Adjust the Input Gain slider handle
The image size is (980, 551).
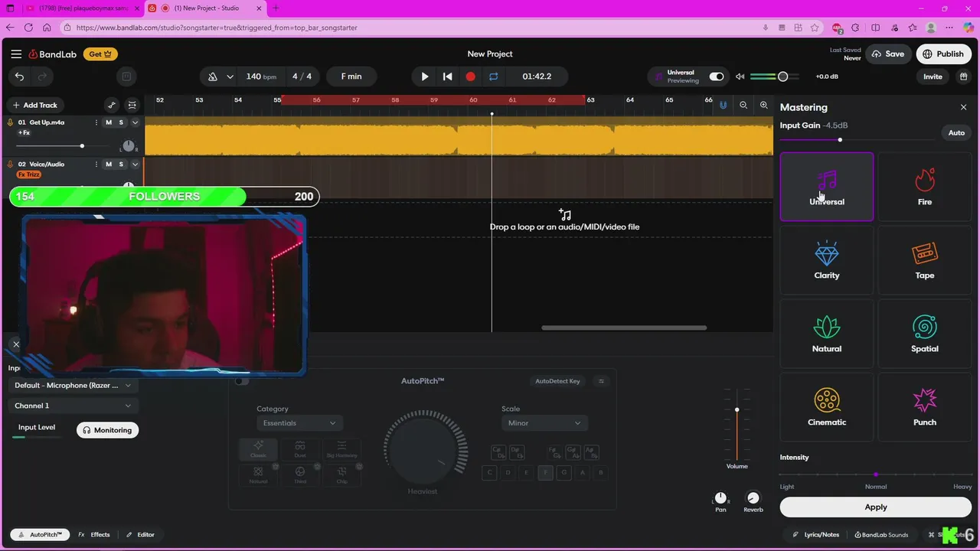[840, 140]
